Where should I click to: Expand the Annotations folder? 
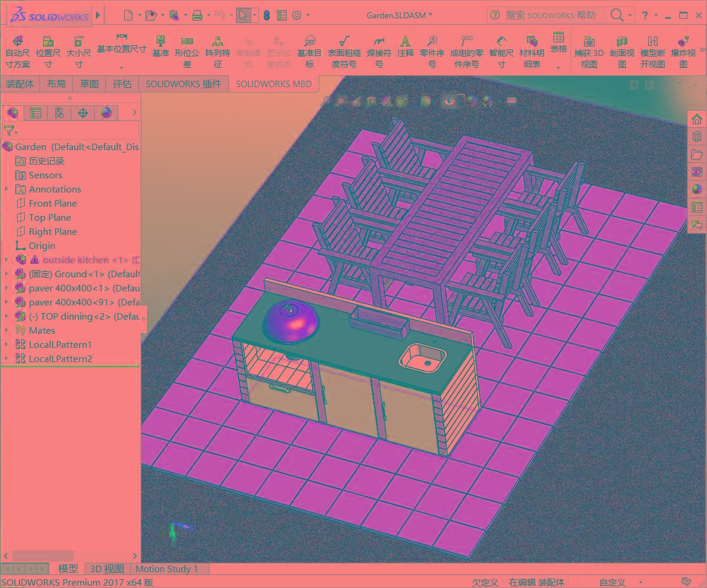pos(6,189)
